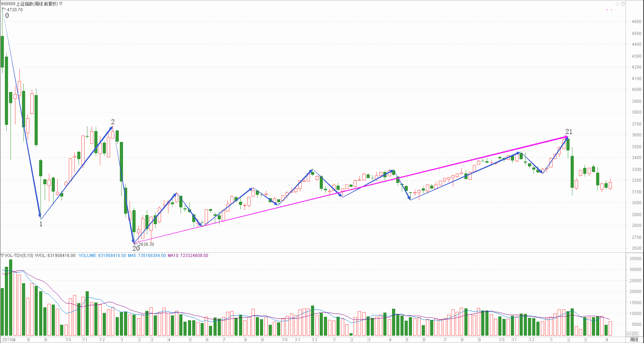The image size is (644, 343).
Task: Click the 周线 period button
Action: [x=634, y=340]
